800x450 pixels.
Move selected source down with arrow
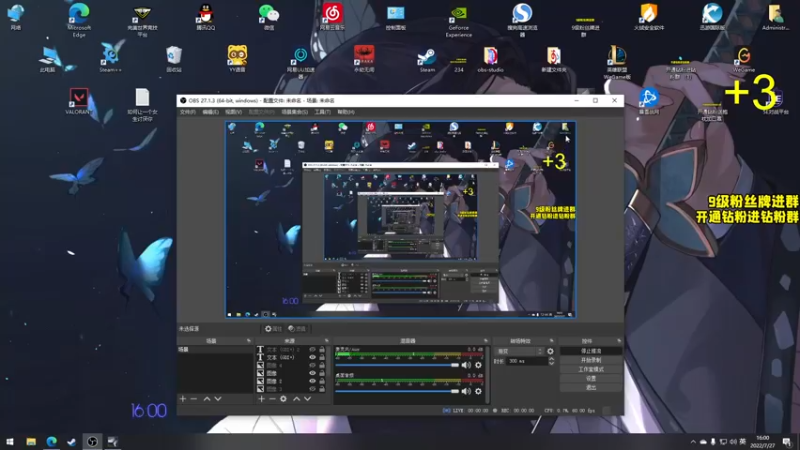(307, 399)
